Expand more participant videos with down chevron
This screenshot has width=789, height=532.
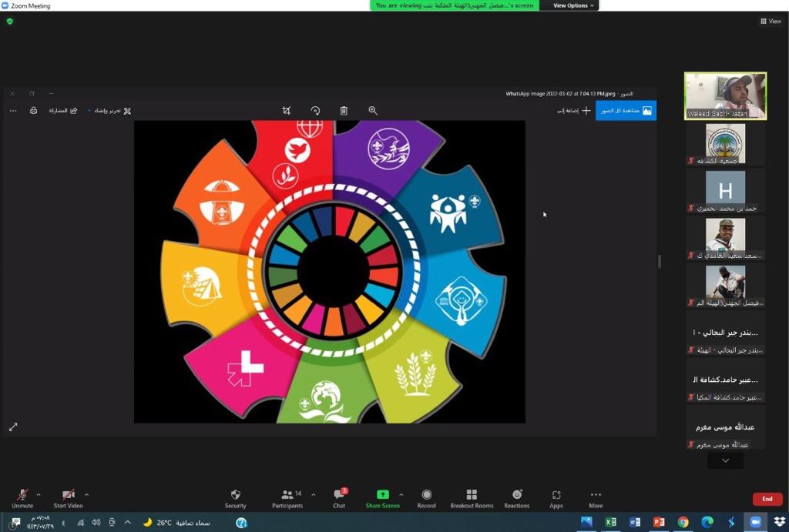(725, 460)
